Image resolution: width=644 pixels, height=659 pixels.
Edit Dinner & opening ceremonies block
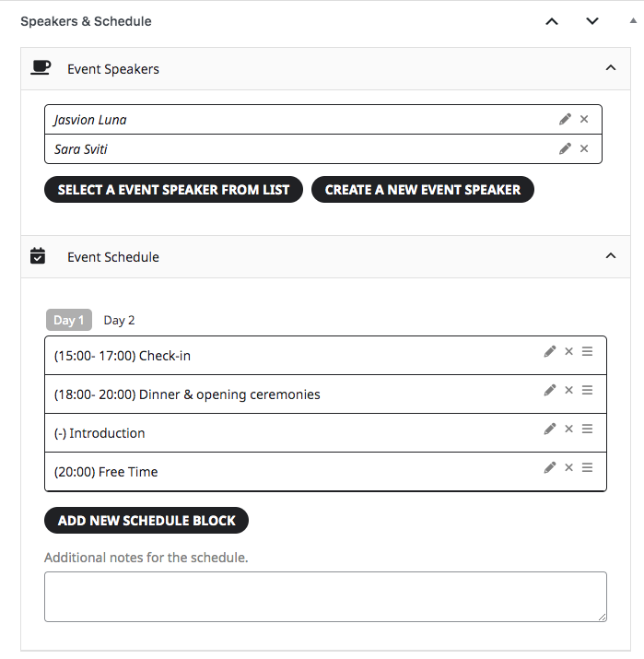click(x=550, y=390)
